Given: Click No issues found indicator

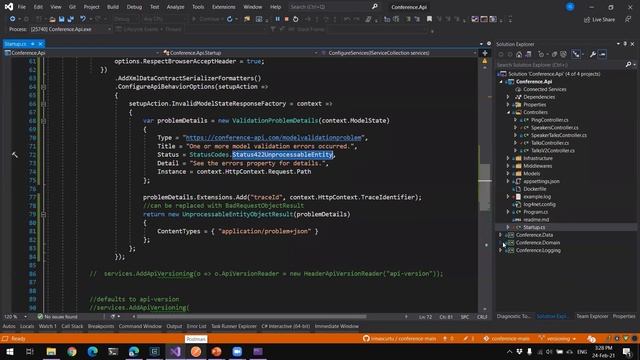Looking at the screenshot, I should tap(58, 317).
